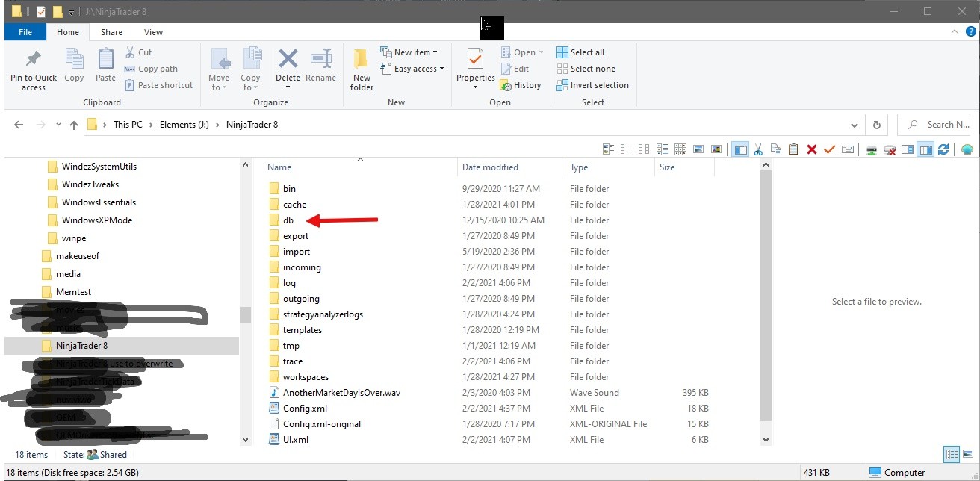Click the green map network drive icon
980x481 pixels.
(x=872, y=149)
